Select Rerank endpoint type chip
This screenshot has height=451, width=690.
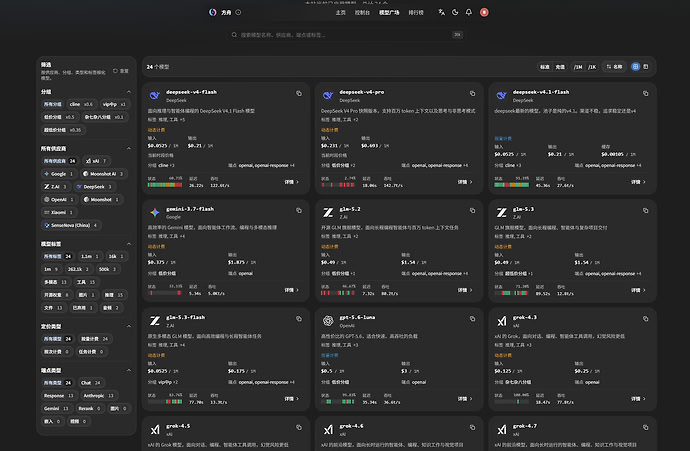[x=90, y=408]
